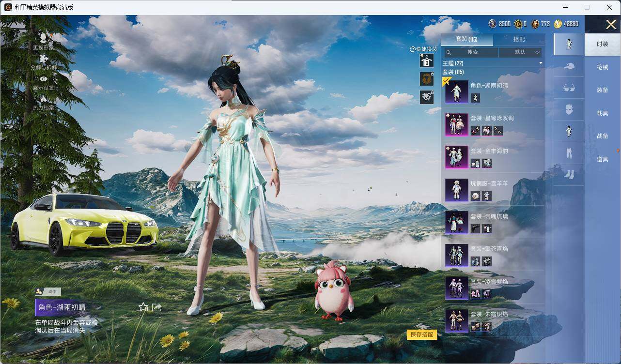Open the 枪械 firearms tab
621x364 pixels.
click(x=603, y=67)
